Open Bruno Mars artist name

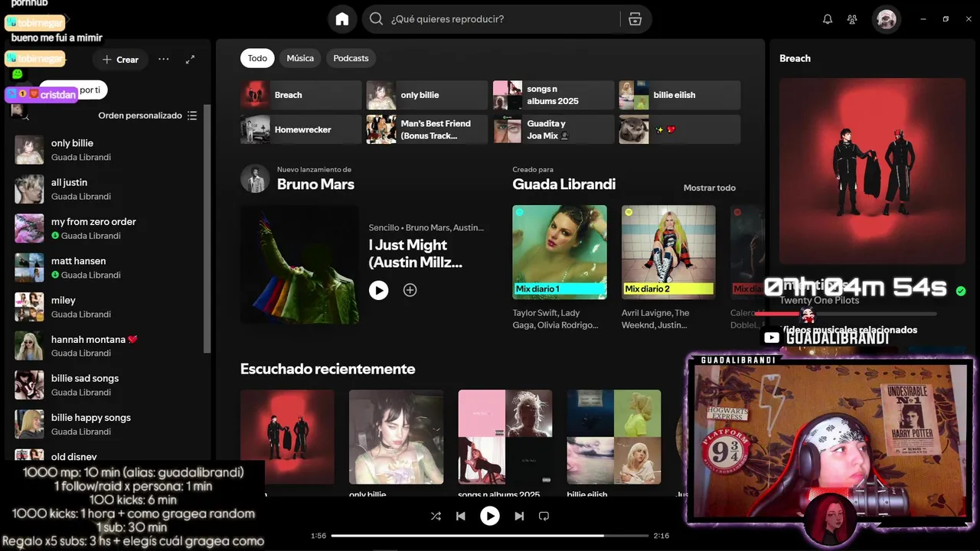[x=315, y=184]
